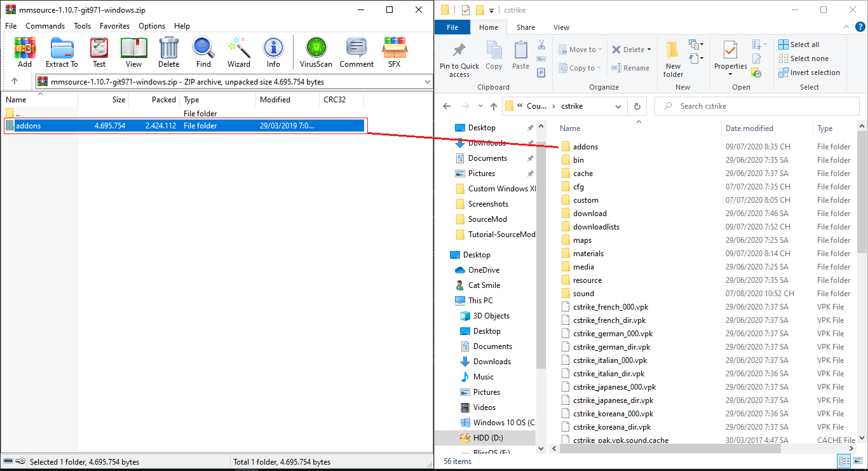Click the Paste icon in Explorer ribbon
Viewport: 868px width, 471px height.
point(520,55)
